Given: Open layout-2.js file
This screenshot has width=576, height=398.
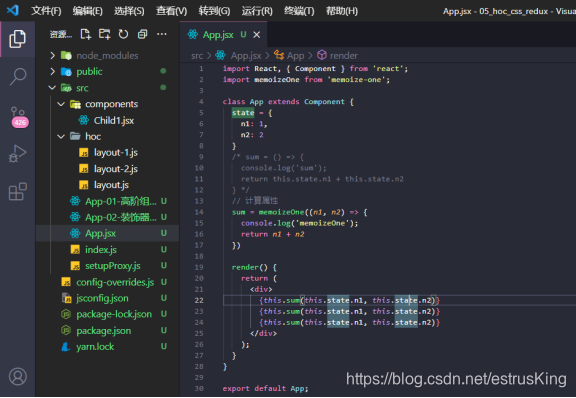Looking at the screenshot, I should 108,169.
